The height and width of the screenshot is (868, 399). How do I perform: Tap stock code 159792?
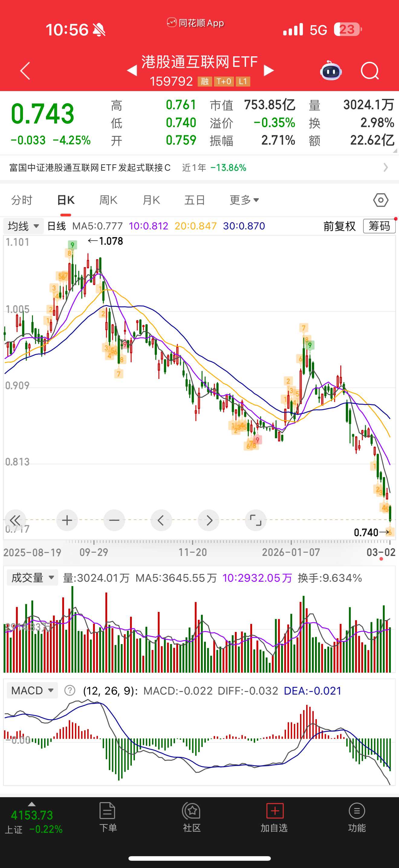coord(171,81)
